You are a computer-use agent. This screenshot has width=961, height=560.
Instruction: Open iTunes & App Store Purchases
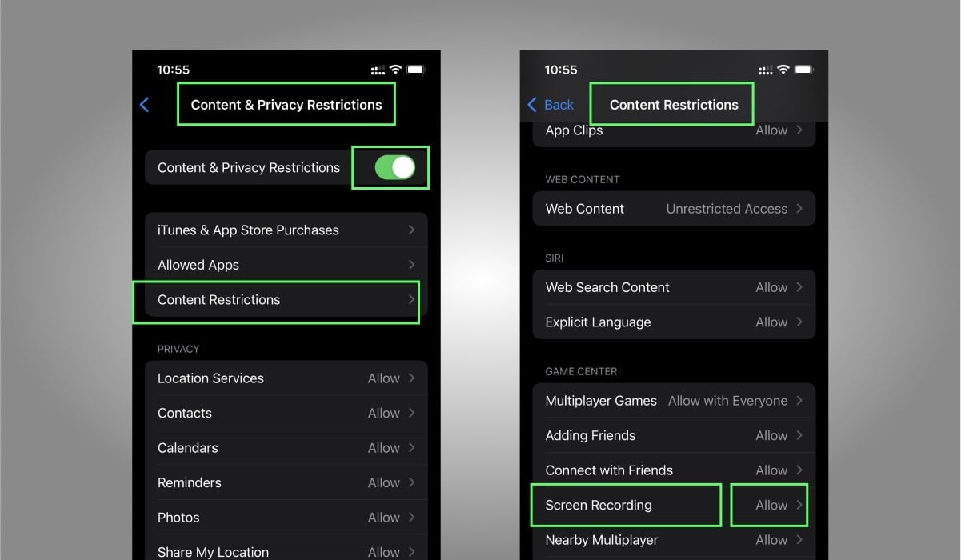[x=286, y=230]
